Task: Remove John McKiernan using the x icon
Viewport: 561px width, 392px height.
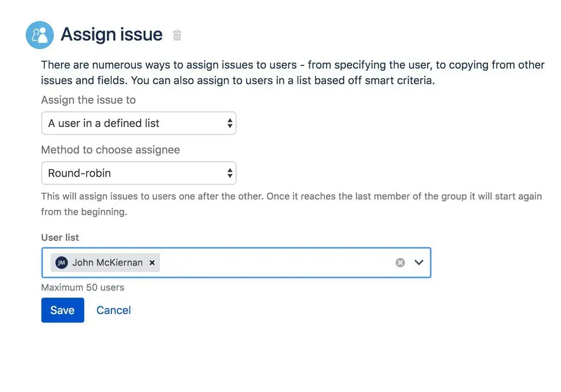Action: coord(152,263)
